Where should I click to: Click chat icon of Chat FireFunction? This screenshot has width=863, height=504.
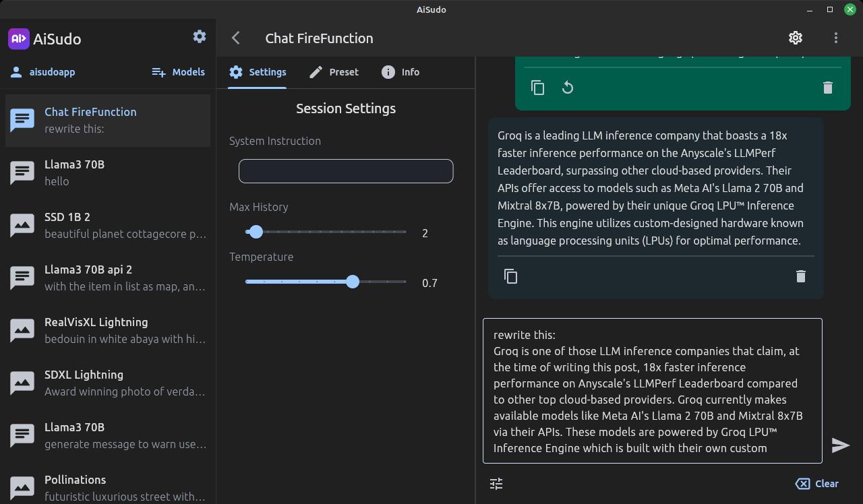coord(22,121)
